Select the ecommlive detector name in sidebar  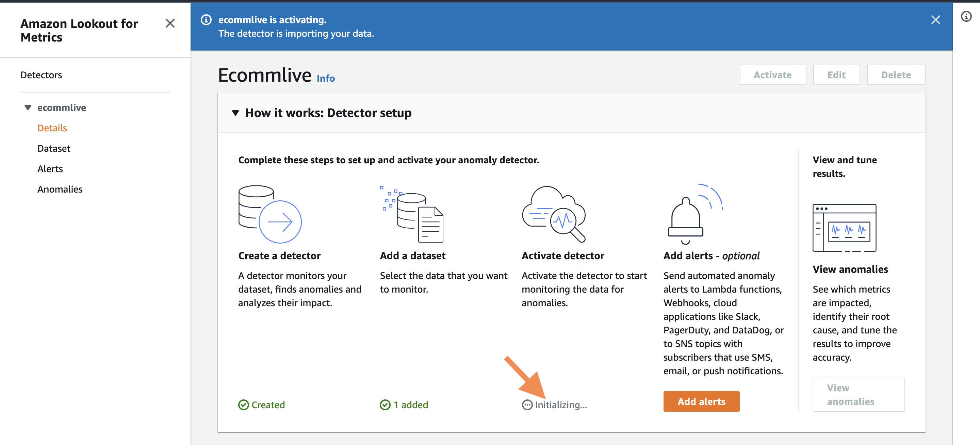[x=62, y=108]
